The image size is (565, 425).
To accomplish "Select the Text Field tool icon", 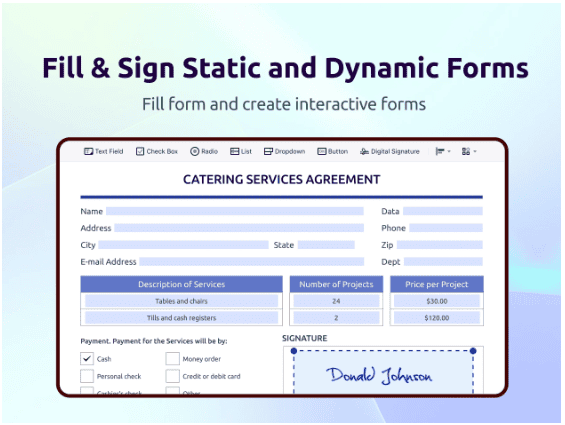I will [x=88, y=151].
